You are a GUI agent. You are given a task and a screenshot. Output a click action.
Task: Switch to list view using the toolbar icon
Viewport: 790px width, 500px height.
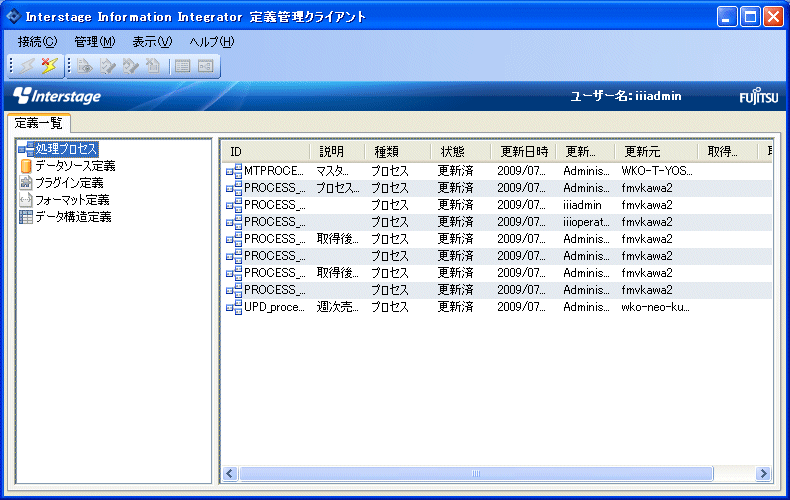pyautogui.click(x=182, y=66)
